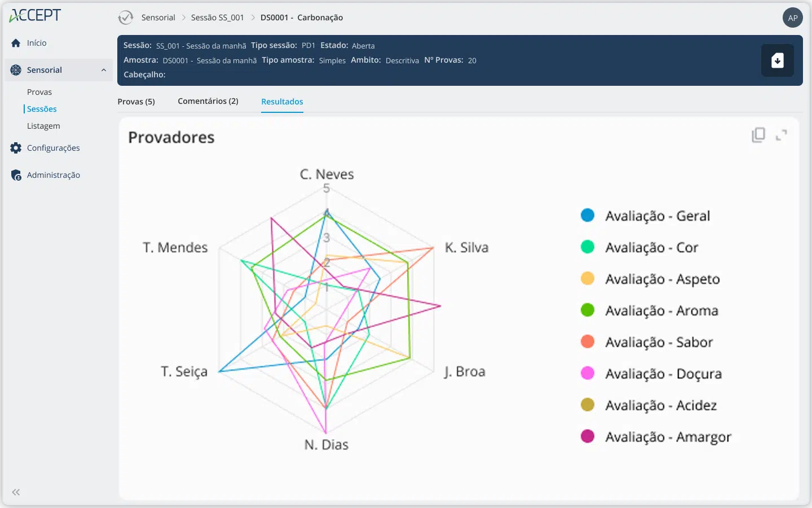The height and width of the screenshot is (508, 812).
Task: Click the Início home icon
Action: [16, 43]
